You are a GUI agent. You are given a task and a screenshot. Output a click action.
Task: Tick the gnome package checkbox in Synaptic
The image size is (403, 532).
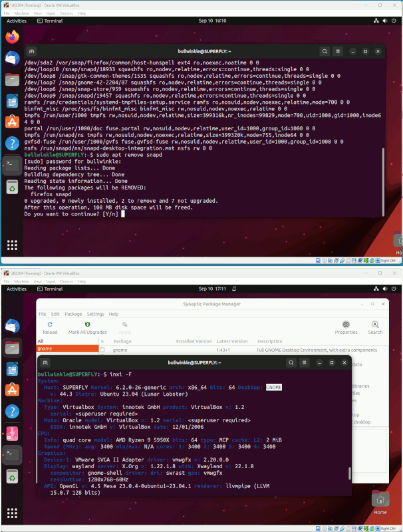[x=102, y=350]
